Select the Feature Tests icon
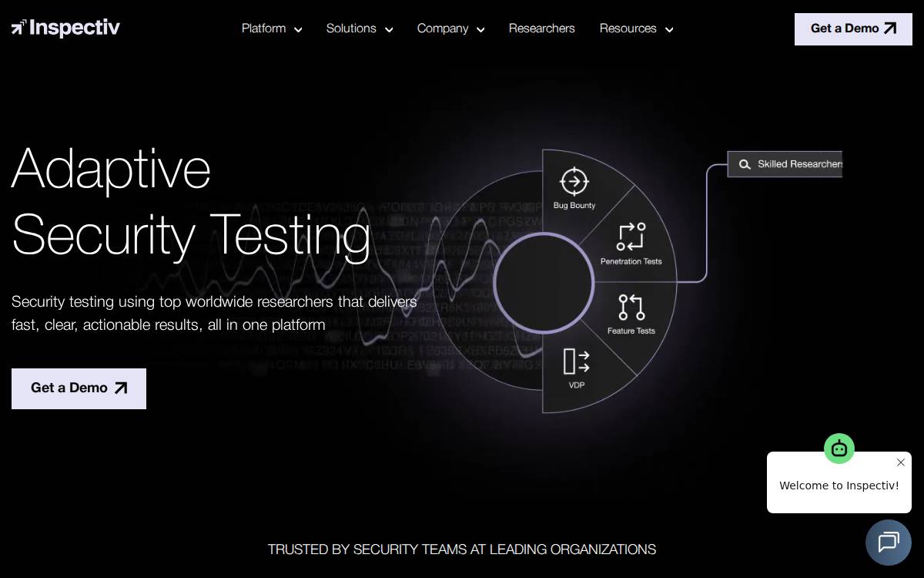The image size is (924, 578). (x=631, y=307)
